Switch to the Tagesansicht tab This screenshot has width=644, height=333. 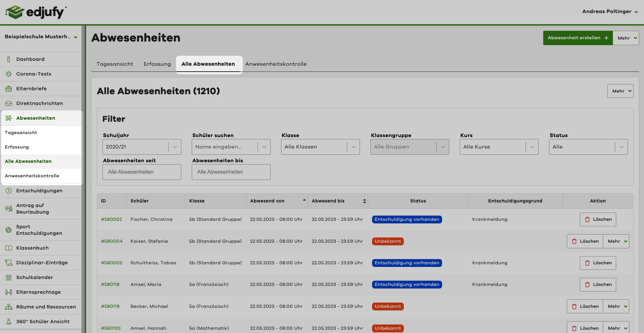point(115,64)
